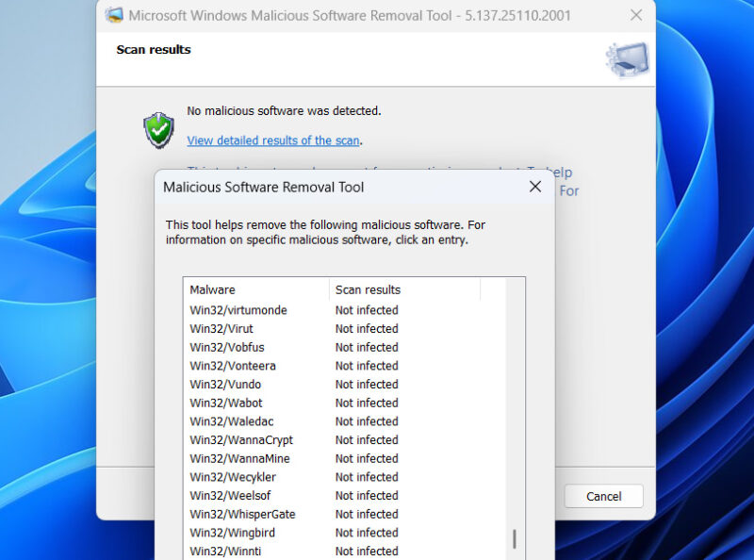This screenshot has width=754, height=560.
Task: Close the Malicious Software Removal Tool dialog
Action: [x=535, y=187]
